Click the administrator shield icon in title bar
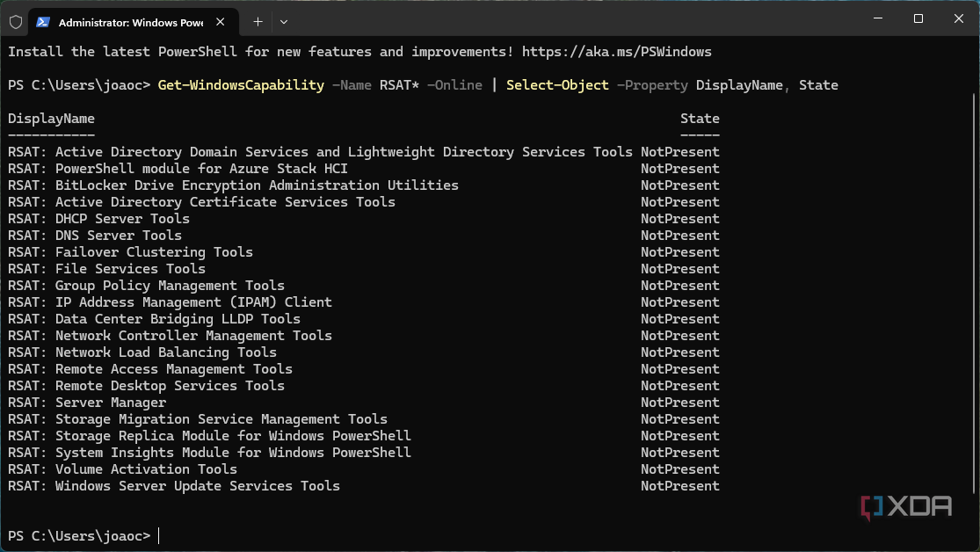The height and width of the screenshot is (552, 980). pos(16,20)
